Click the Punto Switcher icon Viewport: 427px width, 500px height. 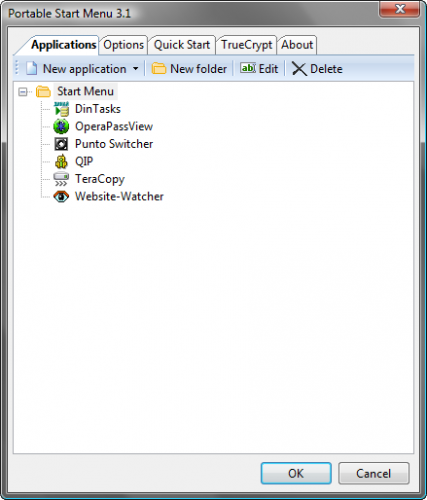(61, 144)
